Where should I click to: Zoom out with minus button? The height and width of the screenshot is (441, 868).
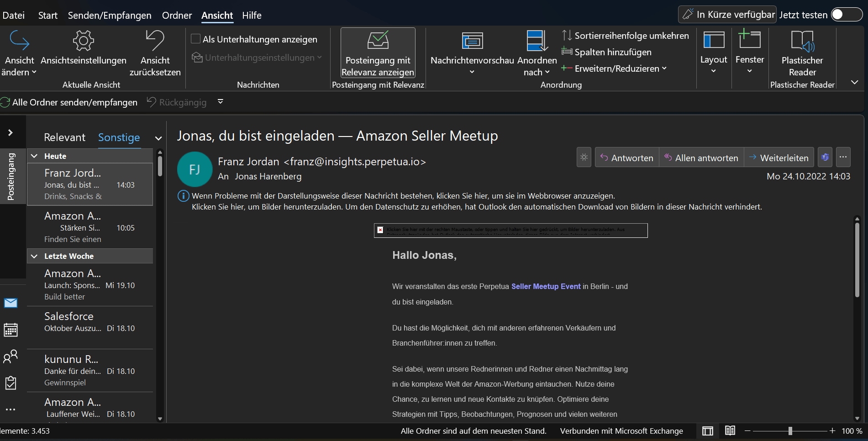point(747,431)
